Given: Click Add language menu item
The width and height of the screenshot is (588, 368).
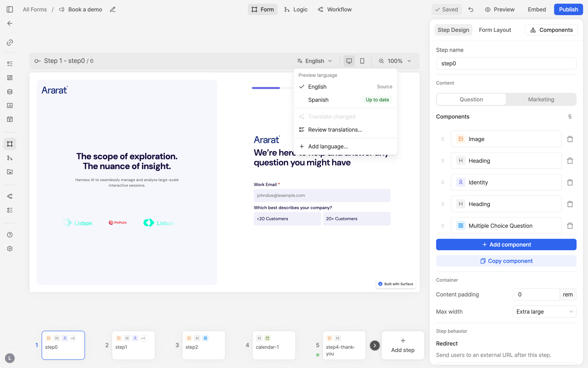Looking at the screenshot, I should 345,147.
